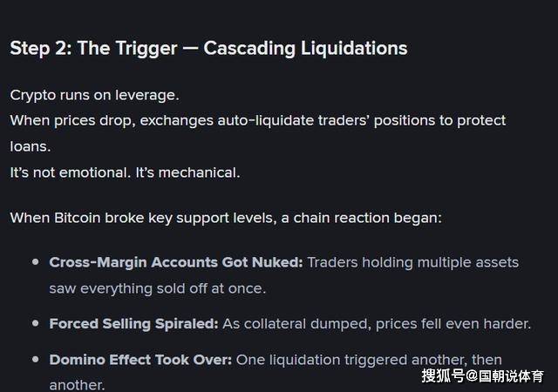Click the phrase "a chain reaction began:"
The width and height of the screenshot is (558, 392).
(x=362, y=217)
